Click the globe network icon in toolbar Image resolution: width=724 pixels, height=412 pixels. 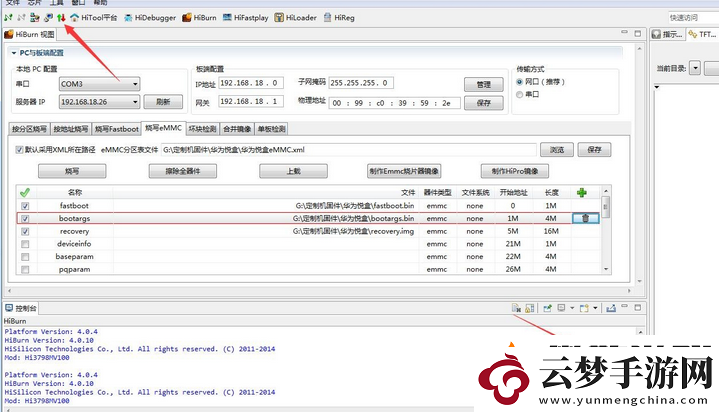tap(48, 18)
